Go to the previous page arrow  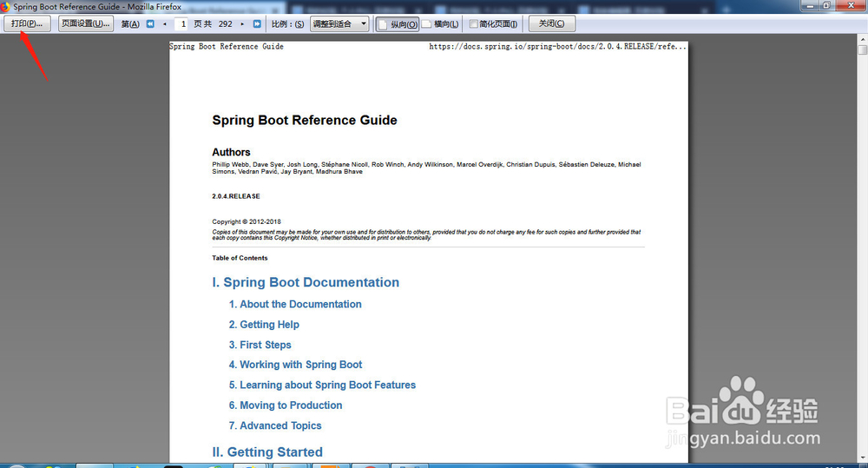(x=165, y=23)
